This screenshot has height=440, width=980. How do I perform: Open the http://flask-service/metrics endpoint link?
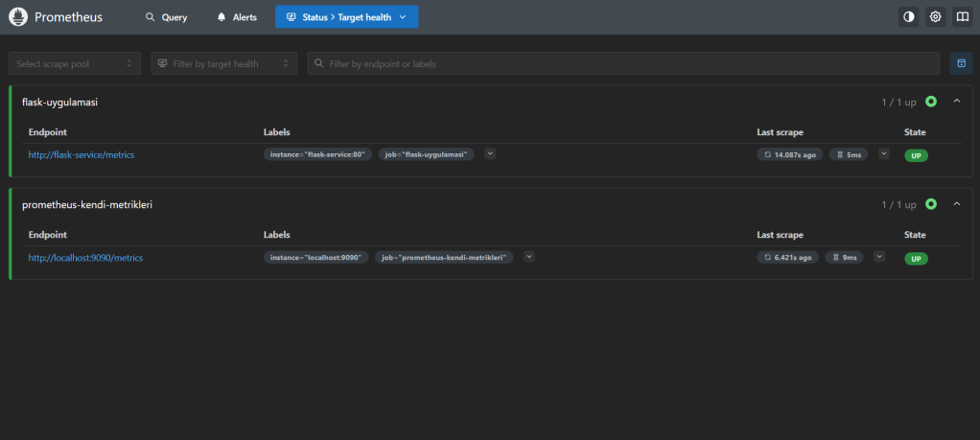[81, 154]
